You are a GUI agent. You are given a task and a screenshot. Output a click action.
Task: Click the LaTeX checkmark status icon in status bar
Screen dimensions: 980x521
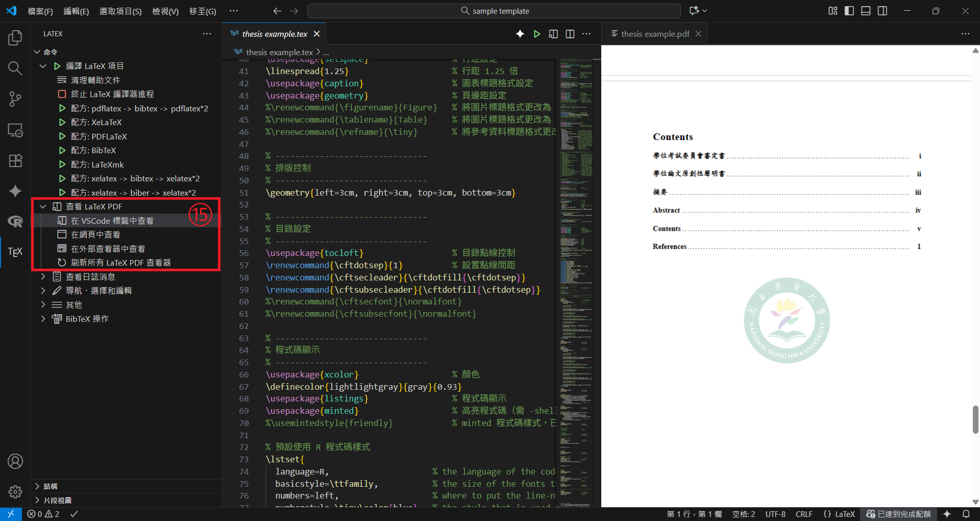[x=74, y=514]
